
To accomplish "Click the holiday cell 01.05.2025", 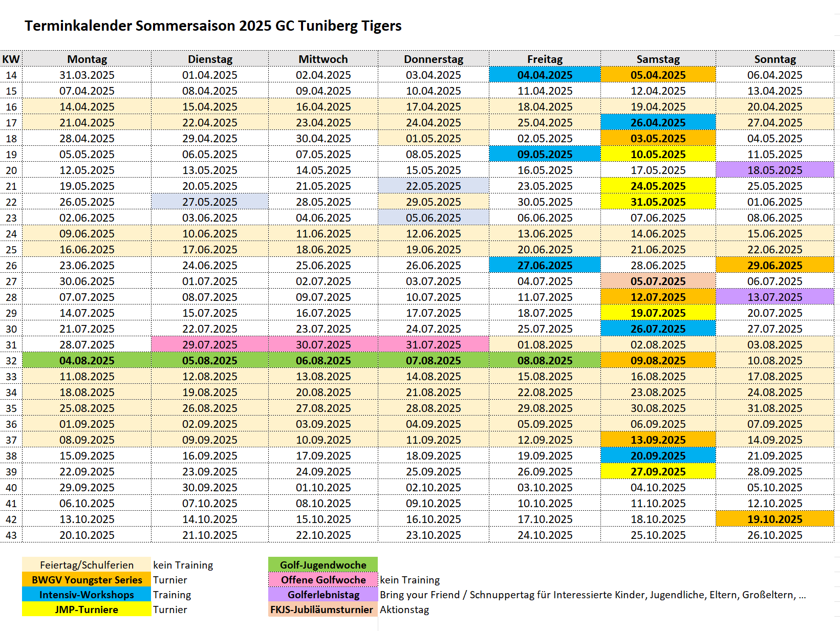I will [434, 138].
